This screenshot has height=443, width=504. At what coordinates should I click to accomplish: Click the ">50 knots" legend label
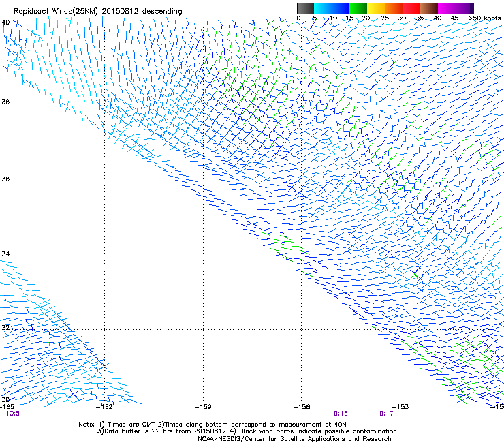pos(484,18)
